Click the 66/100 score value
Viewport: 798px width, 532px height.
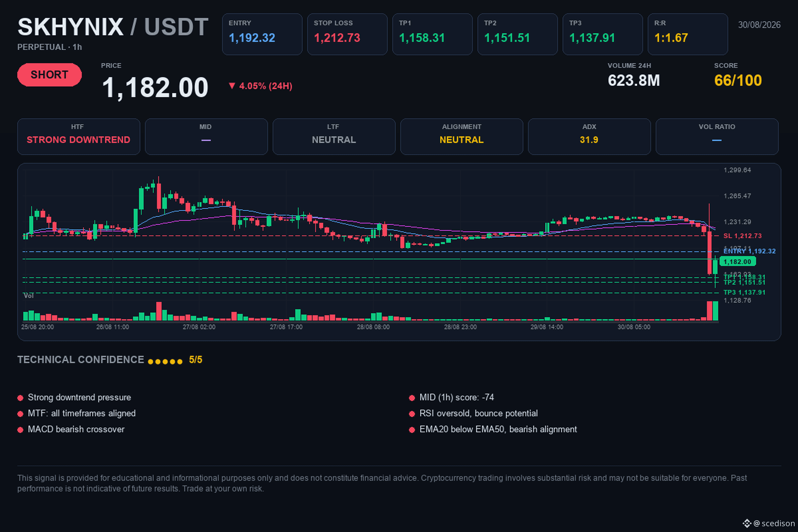[x=738, y=81]
